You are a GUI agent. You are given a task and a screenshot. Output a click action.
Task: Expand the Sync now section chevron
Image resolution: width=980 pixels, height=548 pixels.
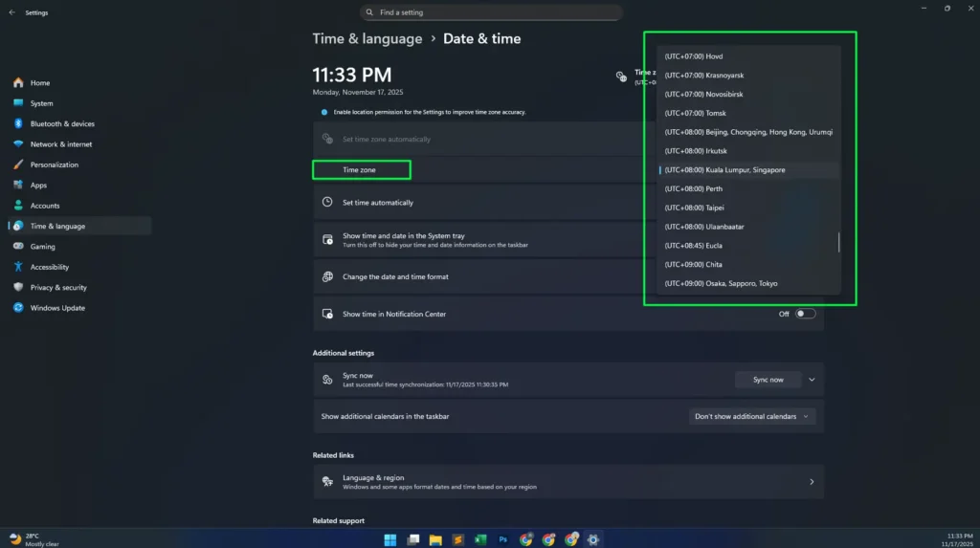812,380
